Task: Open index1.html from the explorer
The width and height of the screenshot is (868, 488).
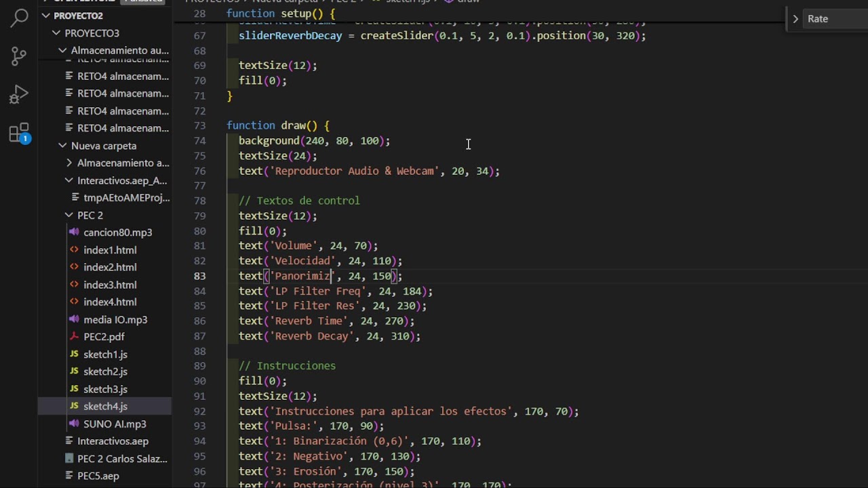Action: point(110,250)
